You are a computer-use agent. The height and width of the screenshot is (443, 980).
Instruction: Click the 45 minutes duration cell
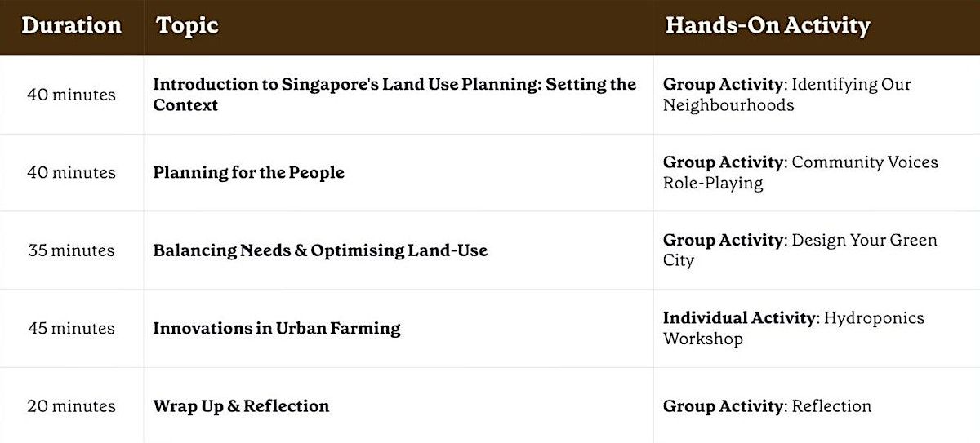[71, 328]
